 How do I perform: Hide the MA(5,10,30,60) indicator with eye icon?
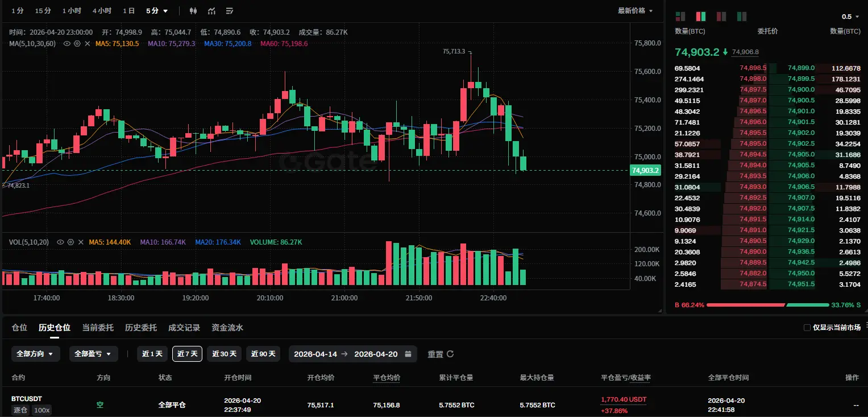[67, 43]
